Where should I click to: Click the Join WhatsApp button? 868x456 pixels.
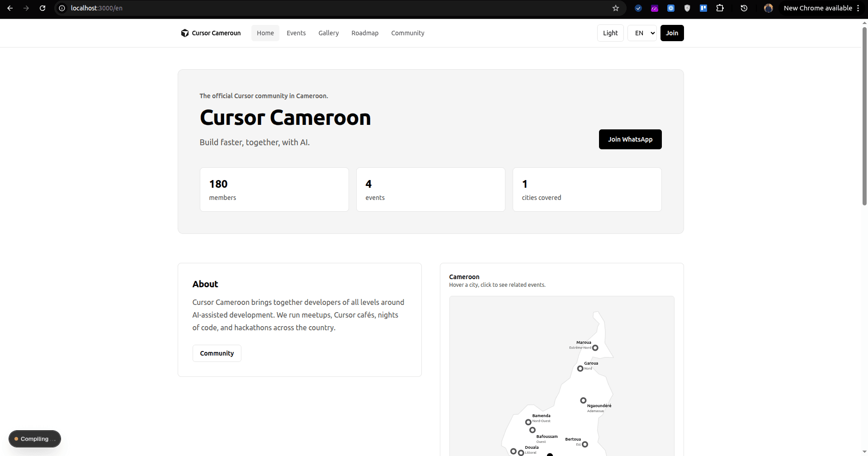[x=630, y=139]
